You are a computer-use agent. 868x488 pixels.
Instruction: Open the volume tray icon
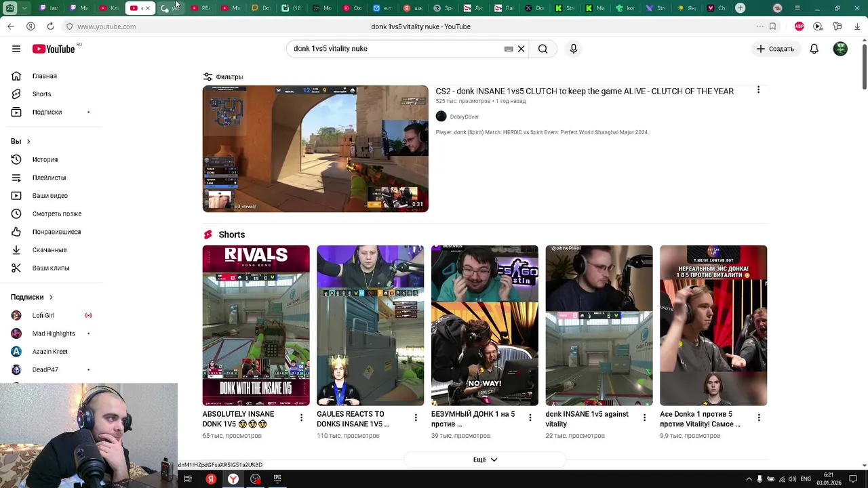tap(792, 479)
